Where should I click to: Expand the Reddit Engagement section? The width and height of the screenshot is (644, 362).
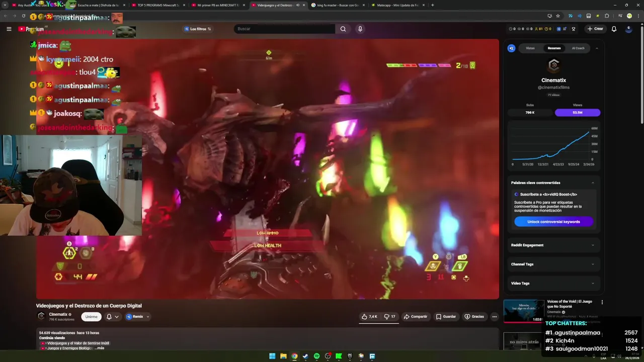[553, 245]
